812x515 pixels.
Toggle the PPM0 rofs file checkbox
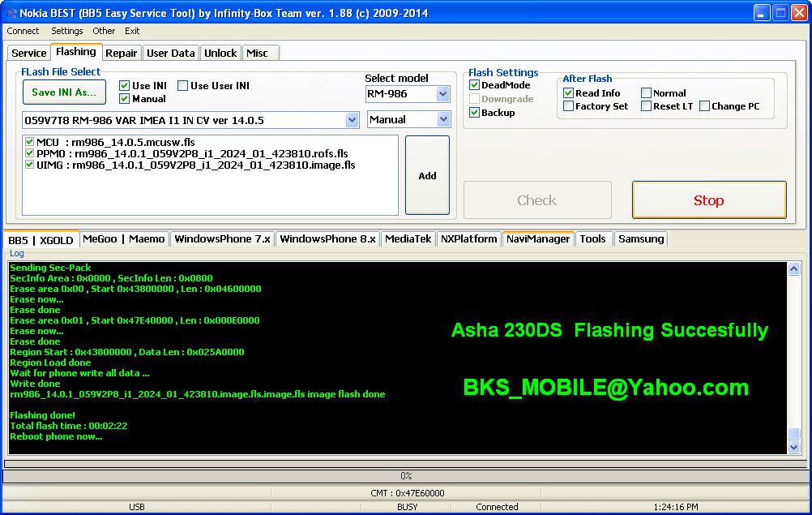coord(29,153)
